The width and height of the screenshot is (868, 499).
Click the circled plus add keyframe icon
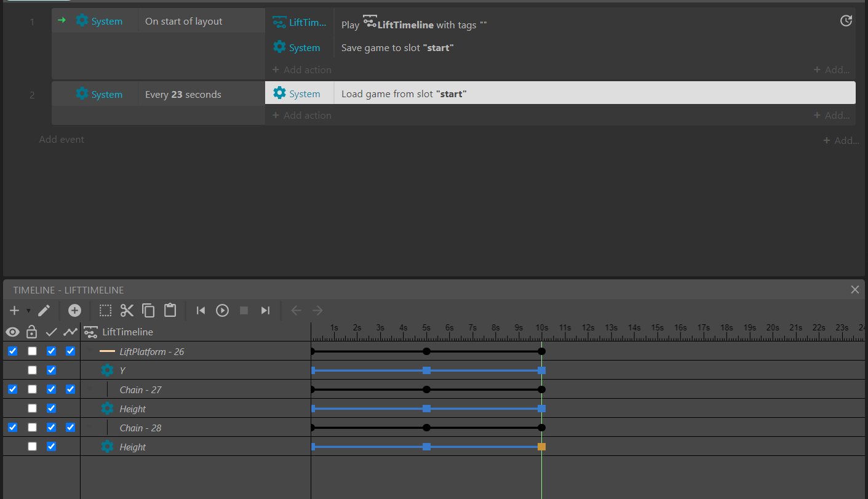[x=74, y=310]
